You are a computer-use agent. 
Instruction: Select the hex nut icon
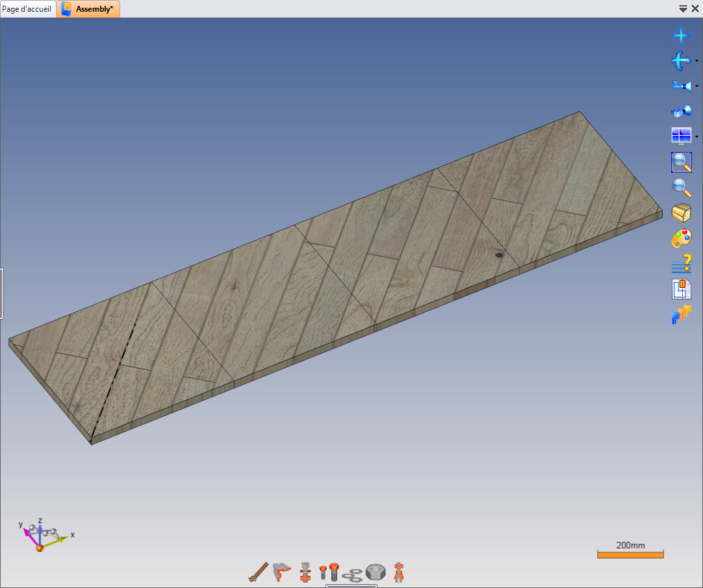[x=376, y=572]
